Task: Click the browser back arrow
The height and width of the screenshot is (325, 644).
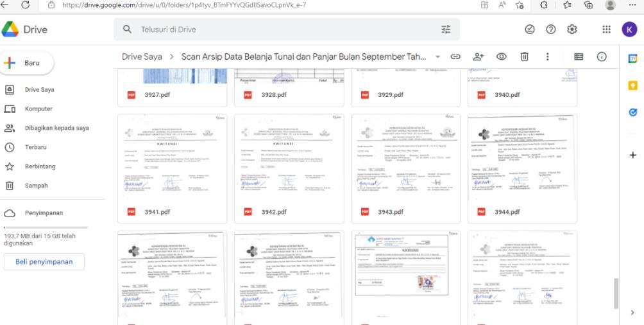Action: click(x=5, y=5)
